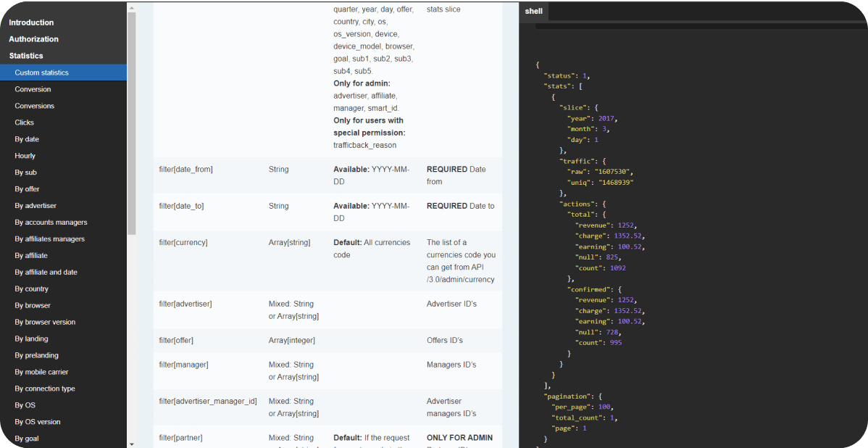
Task: Navigate to Clicks statistics
Action: click(x=25, y=123)
